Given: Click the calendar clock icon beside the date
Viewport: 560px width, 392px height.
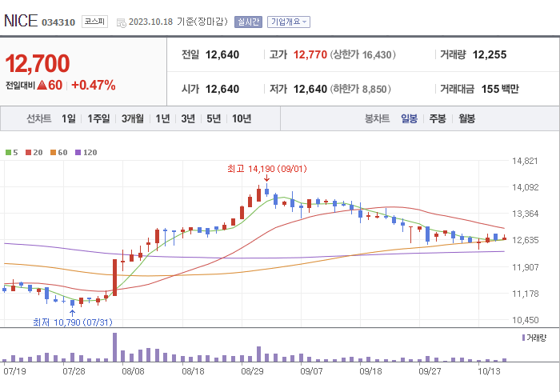Looking at the screenshot, I should coord(122,23).
